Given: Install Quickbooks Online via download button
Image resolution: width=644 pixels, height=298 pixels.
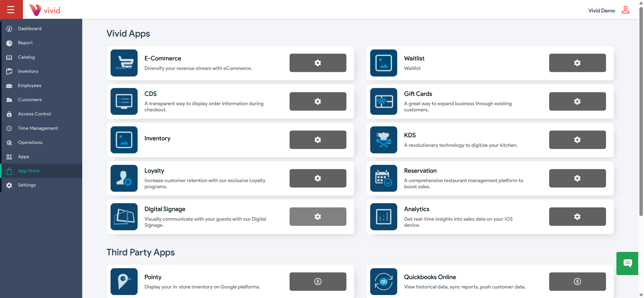Looking at the screenshot, I should [577, 281].
